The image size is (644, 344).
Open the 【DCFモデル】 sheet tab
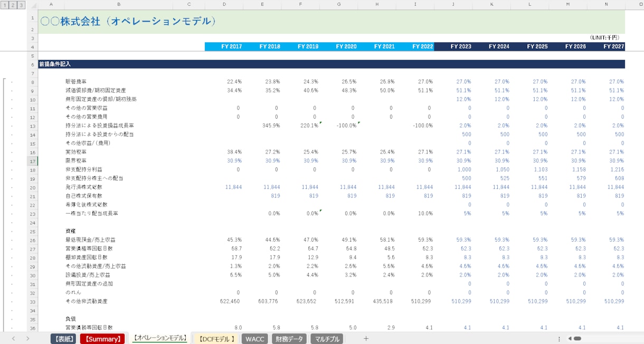point(216,339)
